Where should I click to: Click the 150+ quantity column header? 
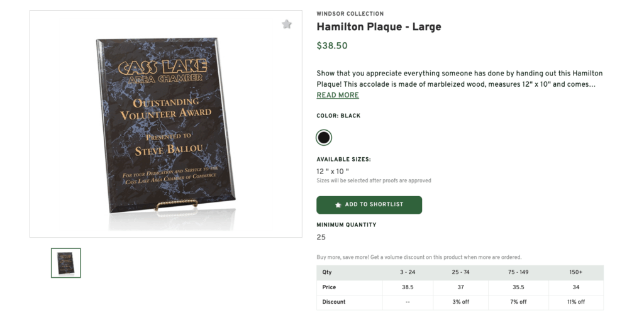point(576,273)
